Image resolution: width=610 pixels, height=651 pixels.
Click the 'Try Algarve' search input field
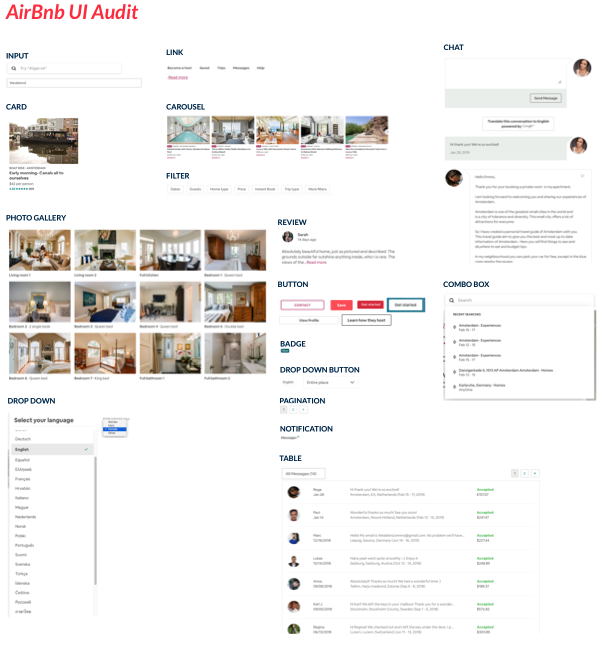[64, 68]
